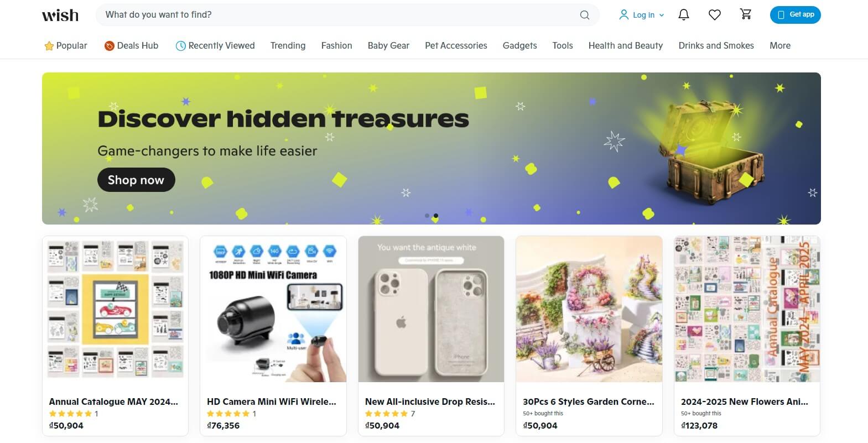Open the Trending category
Screen dimensions: 868x443
point(288,45)
